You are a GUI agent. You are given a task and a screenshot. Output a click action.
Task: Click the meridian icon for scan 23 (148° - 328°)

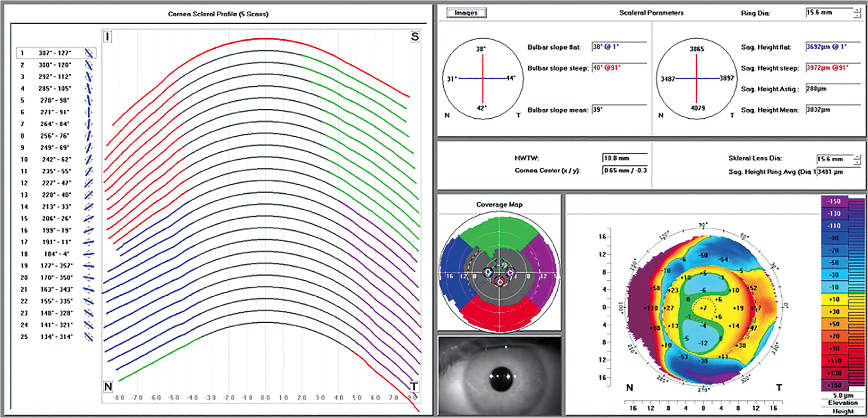coord(89,313)
